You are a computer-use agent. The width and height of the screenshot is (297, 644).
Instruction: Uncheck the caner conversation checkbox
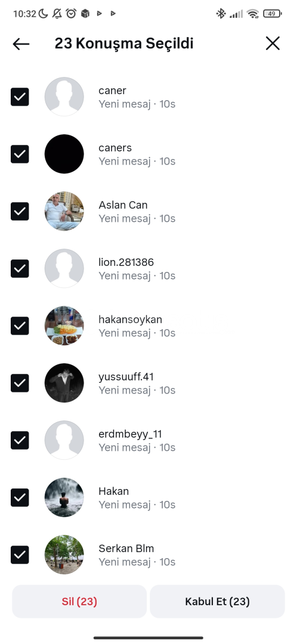20,97
